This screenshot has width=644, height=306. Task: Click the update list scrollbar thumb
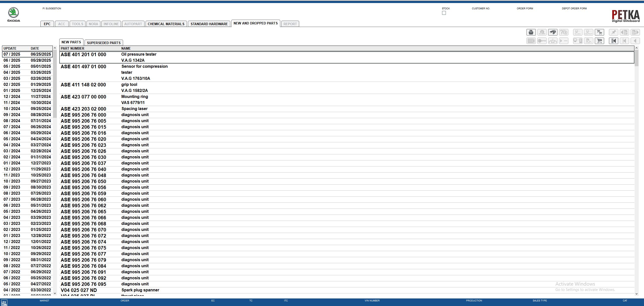(x=55, y=84)
